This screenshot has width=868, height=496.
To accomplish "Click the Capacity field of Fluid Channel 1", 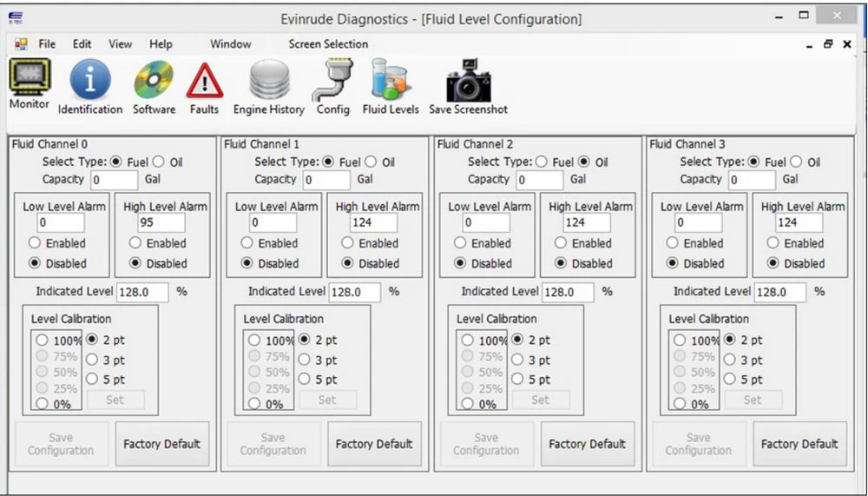I will coord(326,180).
